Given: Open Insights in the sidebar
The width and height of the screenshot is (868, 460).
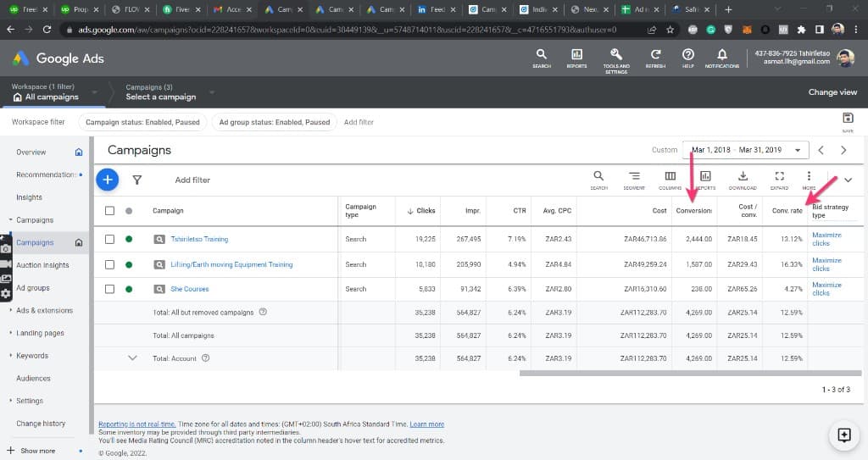Looking at the screenshot, I should click(29, 197).
